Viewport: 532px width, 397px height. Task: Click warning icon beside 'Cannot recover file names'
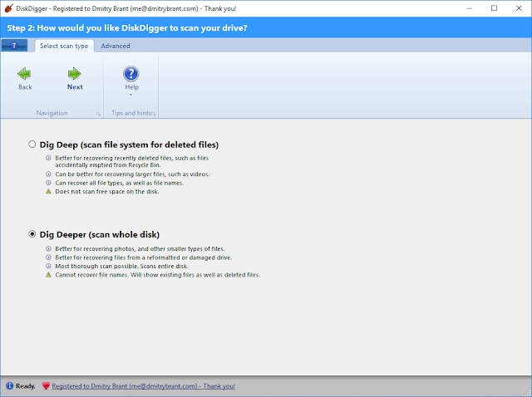(x=48, y=275)
